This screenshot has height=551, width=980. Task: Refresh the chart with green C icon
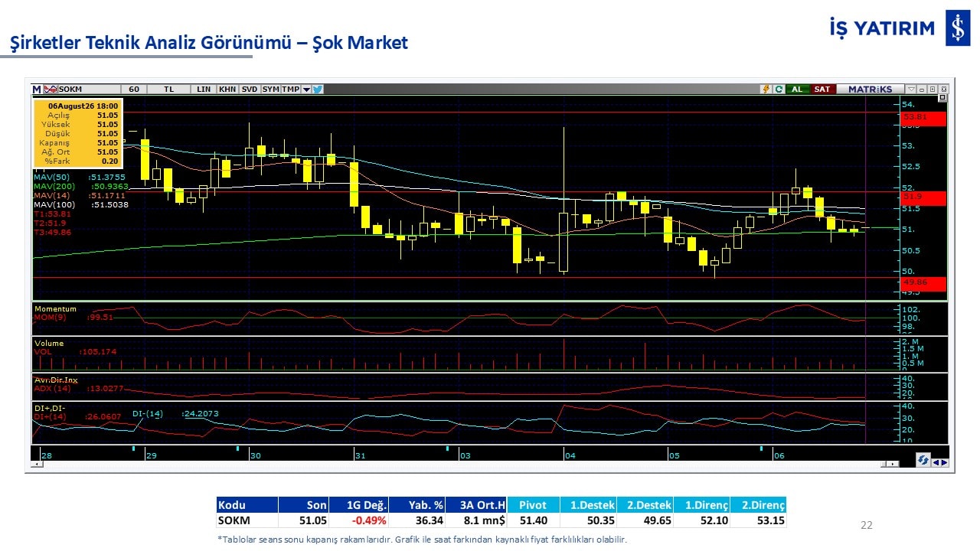coord(779,89)
